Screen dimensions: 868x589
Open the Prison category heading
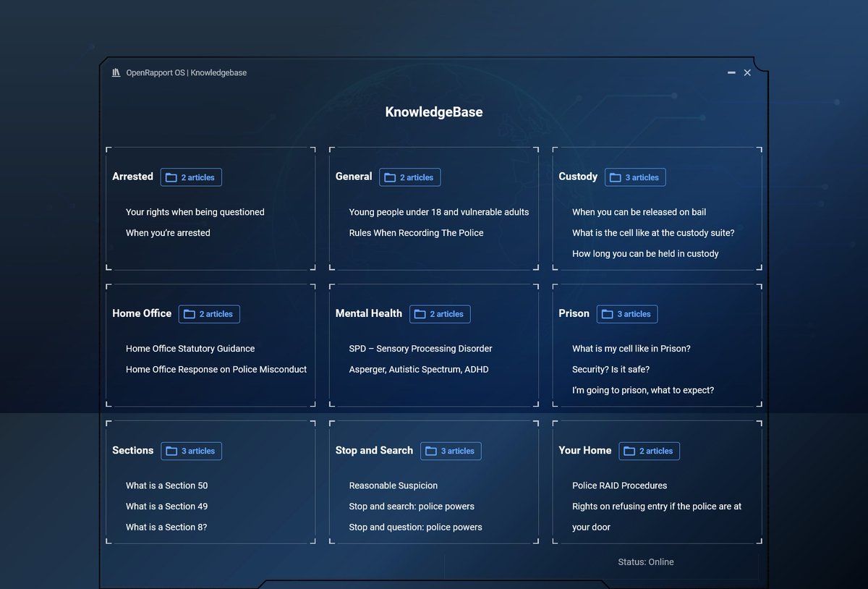574,313
